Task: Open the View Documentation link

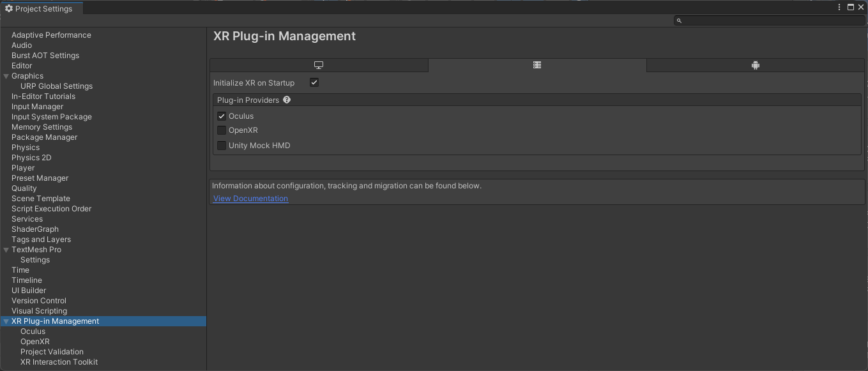Action: click(x=250, y=199)
